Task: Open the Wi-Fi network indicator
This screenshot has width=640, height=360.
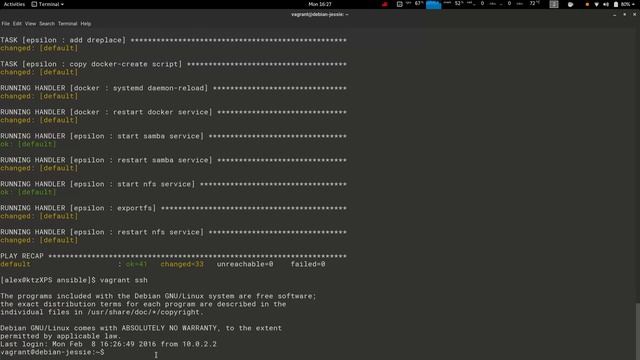Action: 596,4
